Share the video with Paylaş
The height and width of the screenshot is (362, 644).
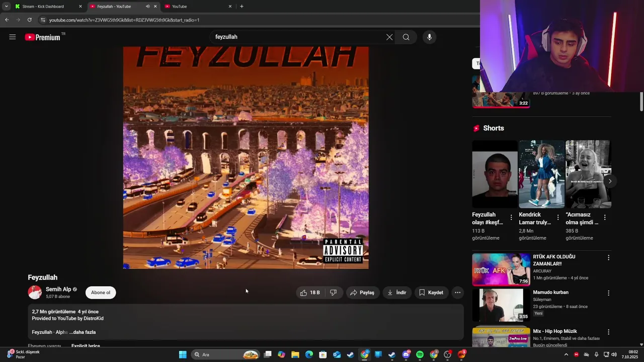362,293
